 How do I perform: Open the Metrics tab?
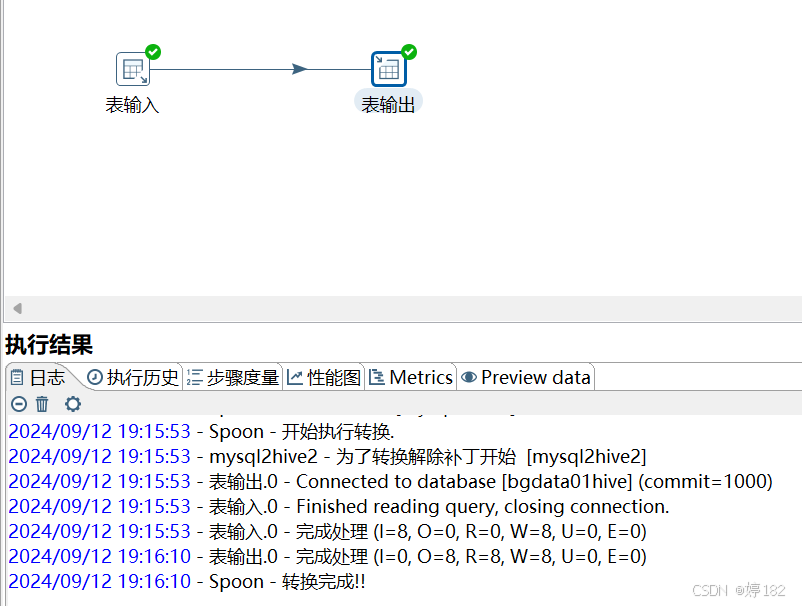(411, 377)
